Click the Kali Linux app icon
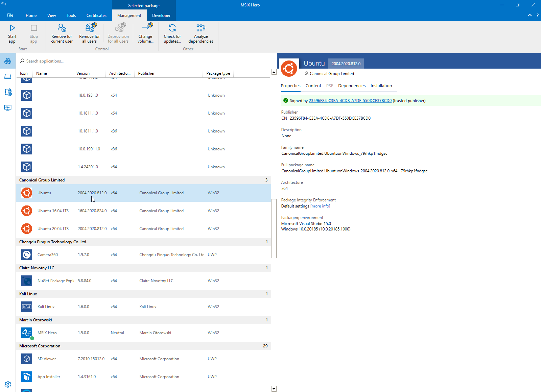Viewport: 541px width, 392px height. pyautogui.click(x=27, y=307)
